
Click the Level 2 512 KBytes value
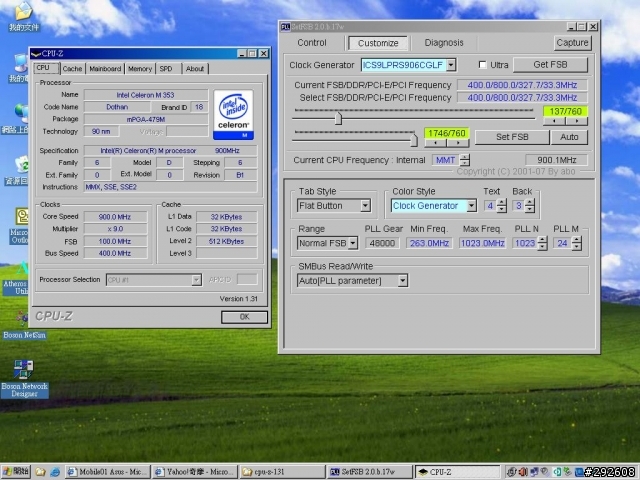tap(227, 241)
